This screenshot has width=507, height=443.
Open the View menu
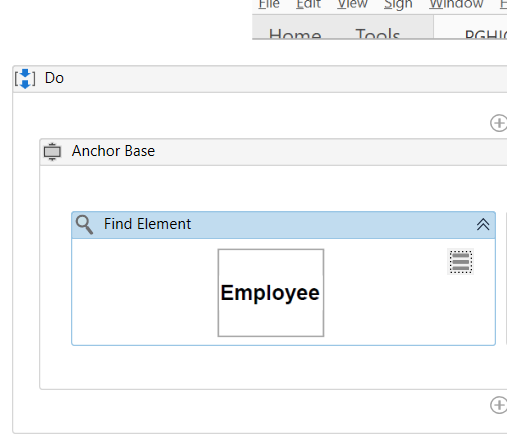pyautogui.click(x=352, y=4)
